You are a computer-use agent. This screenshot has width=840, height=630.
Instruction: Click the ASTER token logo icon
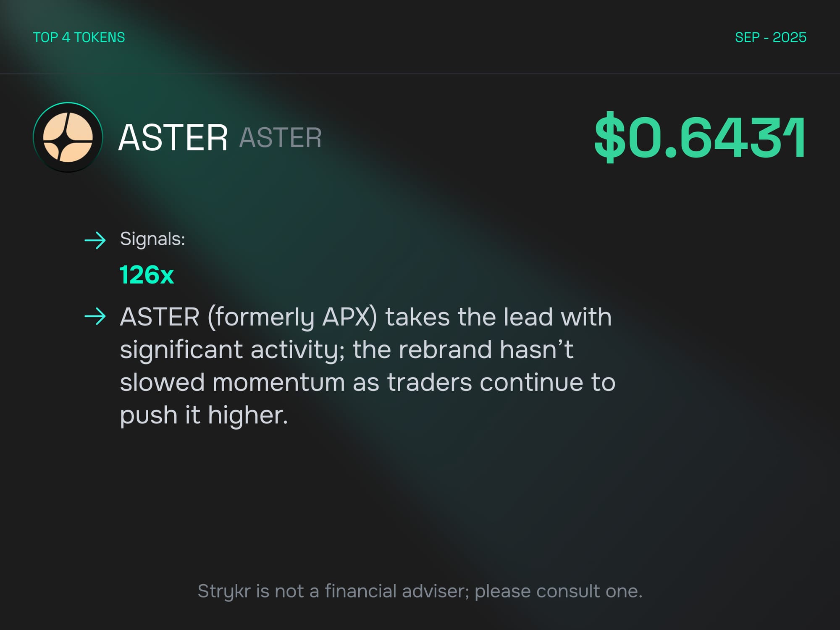[x=68, y=137]
